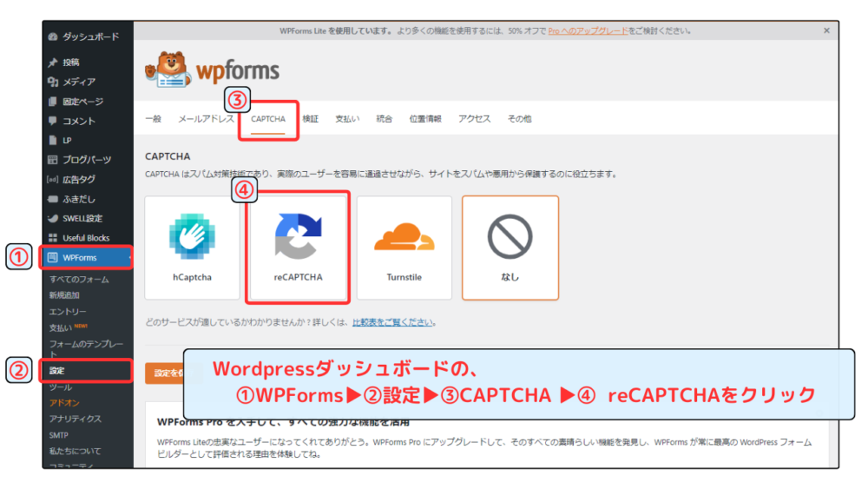Open 設定 submenu item under WPForms
Image resolution: width=868 pixels, height=489 pixels.
click(56, 371)
